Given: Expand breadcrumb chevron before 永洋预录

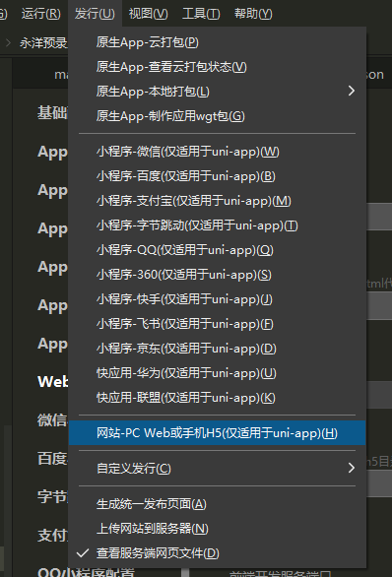Looking at the screenshot, I should pos(8,43).
